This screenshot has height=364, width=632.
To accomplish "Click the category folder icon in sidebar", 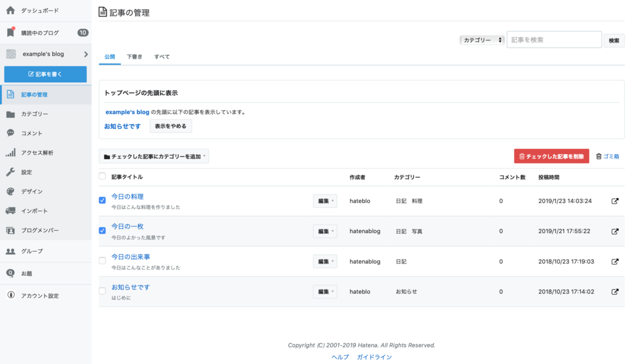I will [10, 114].
